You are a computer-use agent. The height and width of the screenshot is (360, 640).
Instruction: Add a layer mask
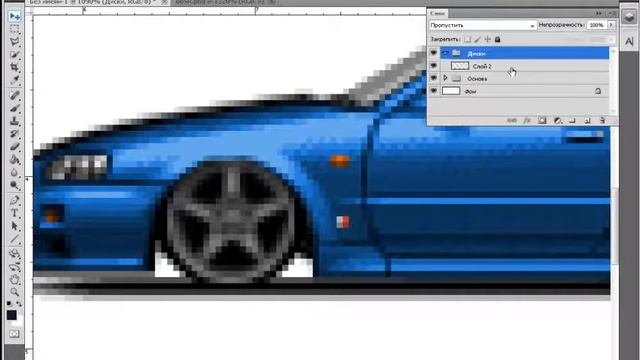point(542,120)
